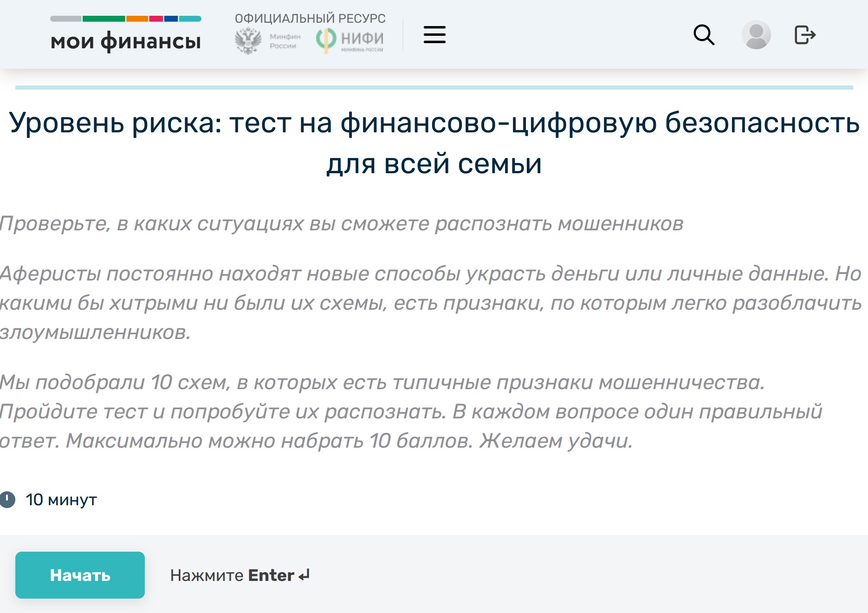
Task: Click the Нажмите Enter hint text
Action: pos(232,575)
